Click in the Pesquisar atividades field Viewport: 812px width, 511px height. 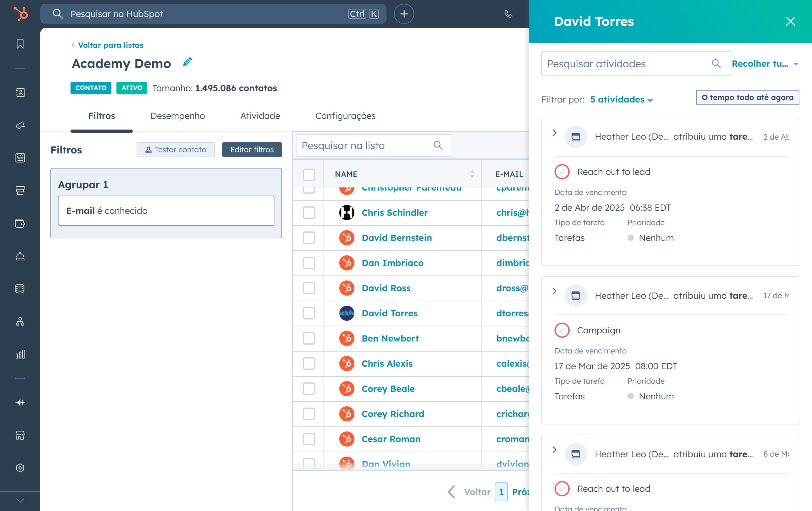tap(636, 64)
